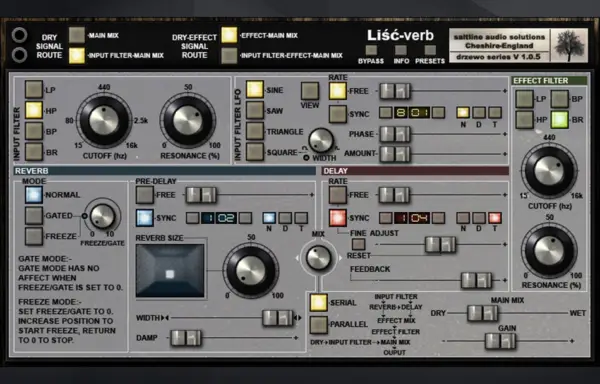Click the input filter RESONANCE knob

[x=188, y=120]
